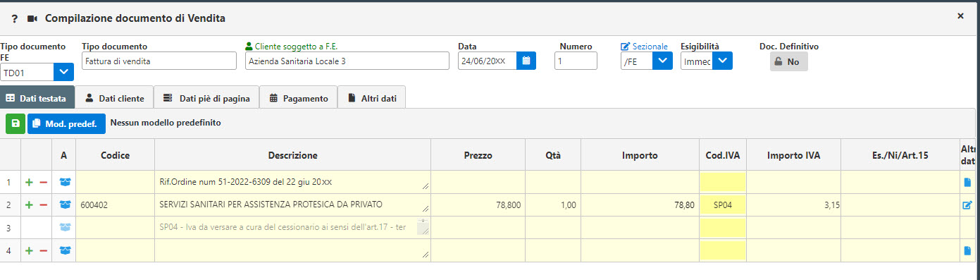Open the Altri dati tab
The height and width of the screenshot is (280, 980).
coord(372,99)
